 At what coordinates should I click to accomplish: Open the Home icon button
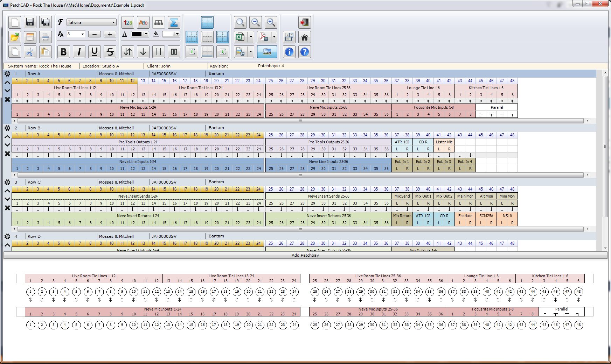(305, 37)
